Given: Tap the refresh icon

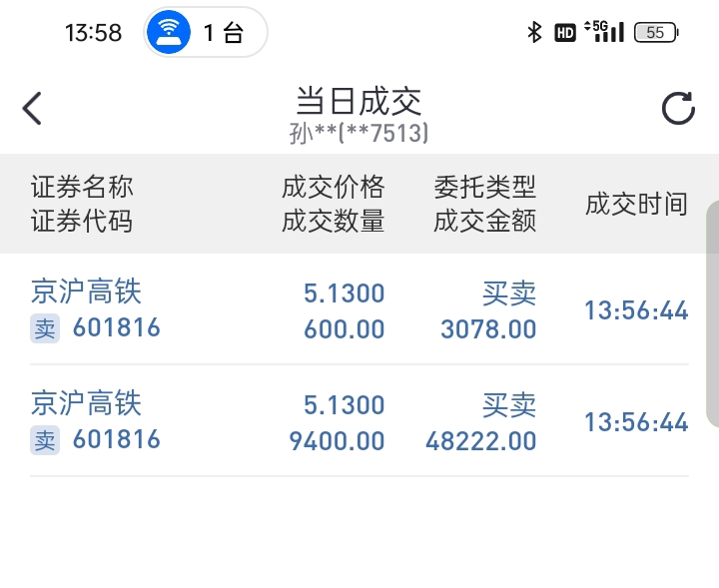Looking at the screenshot, I should coord(678,108).
